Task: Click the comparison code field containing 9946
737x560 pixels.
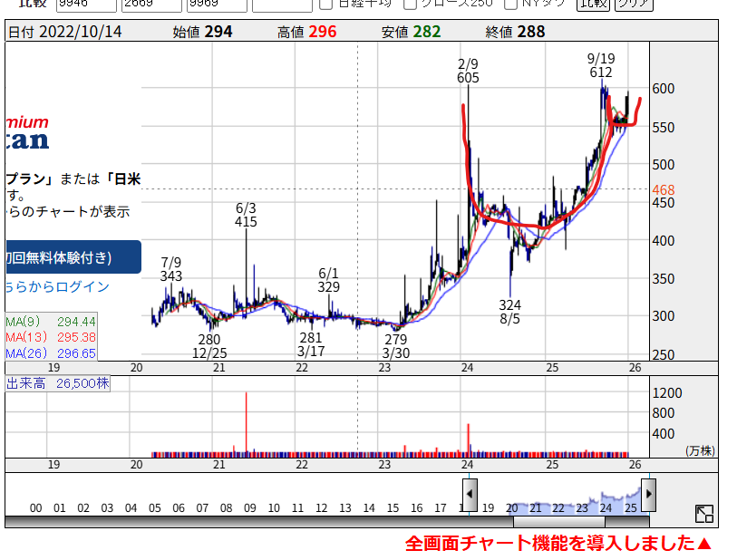Action: click(86, 4)
